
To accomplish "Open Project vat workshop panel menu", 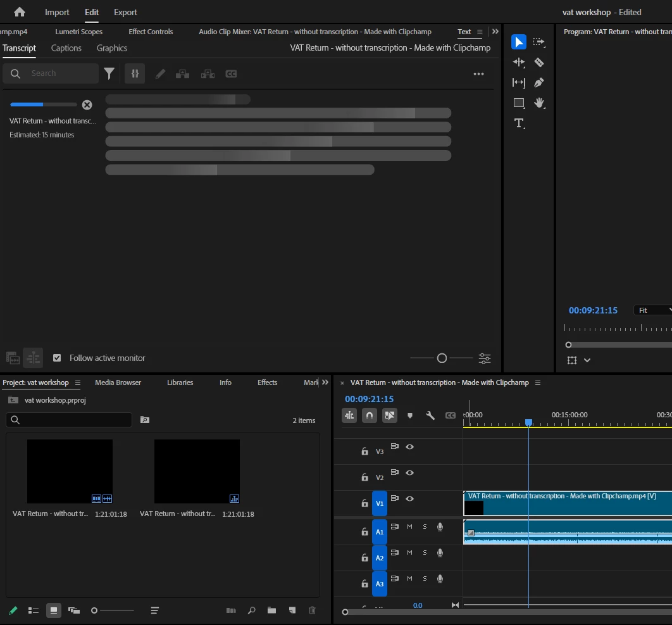I will click(x=78, y=382).
